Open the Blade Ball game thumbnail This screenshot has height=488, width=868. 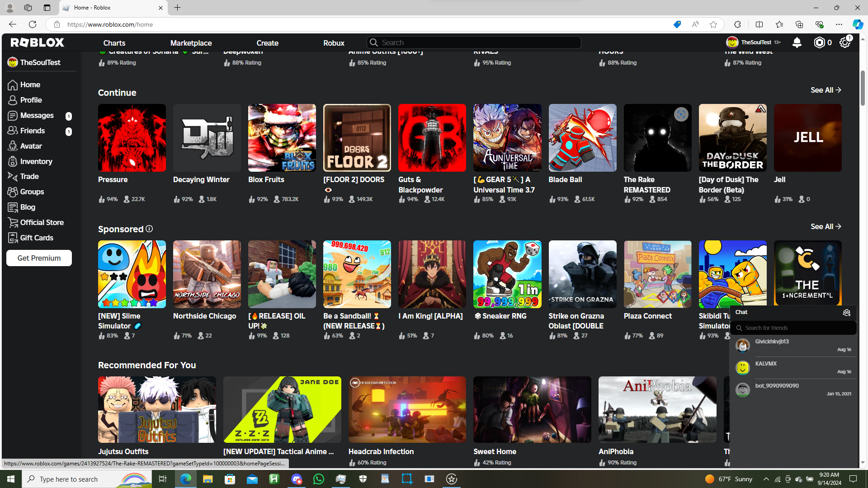coord(582,138)
